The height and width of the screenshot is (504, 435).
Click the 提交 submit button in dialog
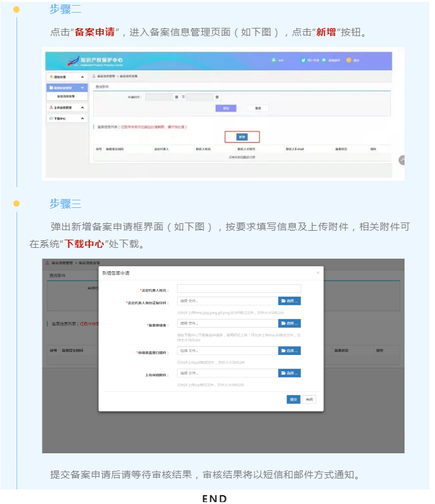293,399
